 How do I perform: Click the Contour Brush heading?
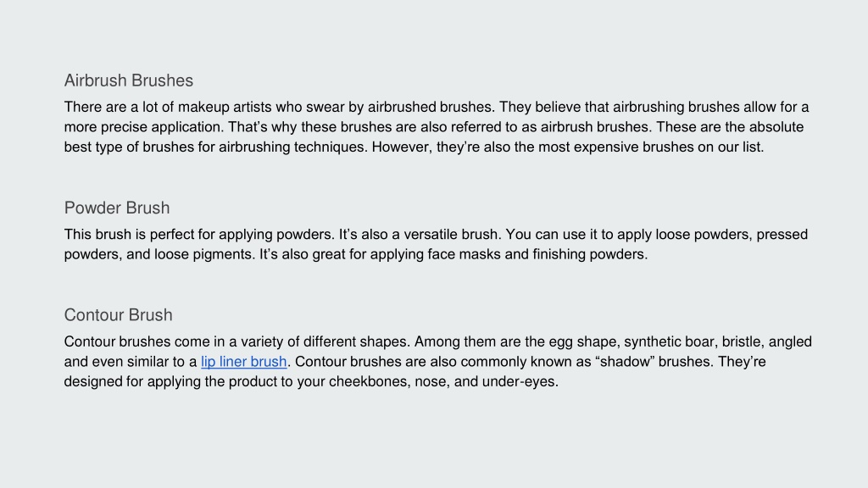click(119, 315)
